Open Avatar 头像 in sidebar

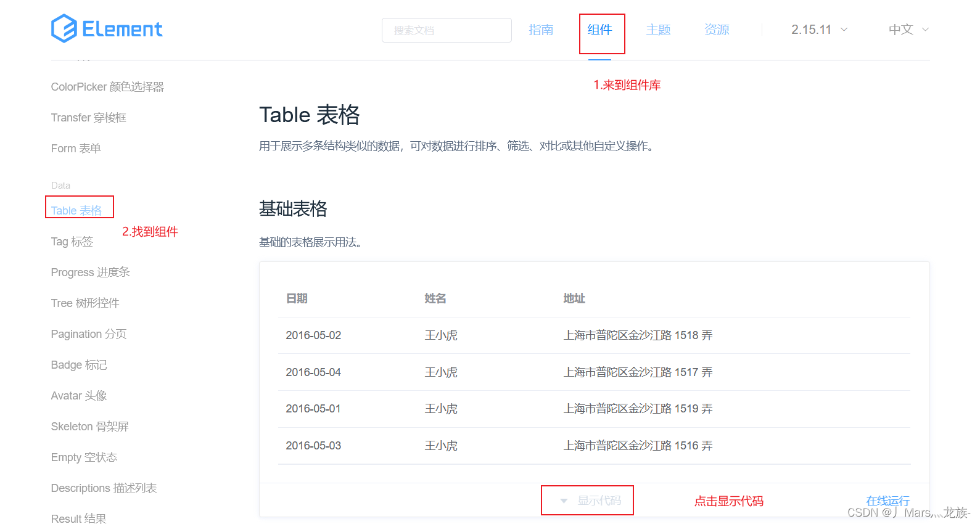(79, 396)
